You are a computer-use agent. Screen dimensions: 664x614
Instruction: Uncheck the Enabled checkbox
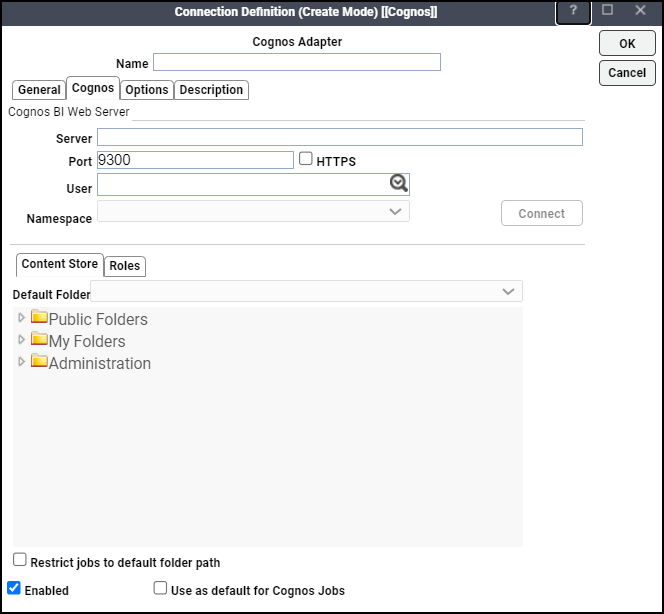pos(14,588)
